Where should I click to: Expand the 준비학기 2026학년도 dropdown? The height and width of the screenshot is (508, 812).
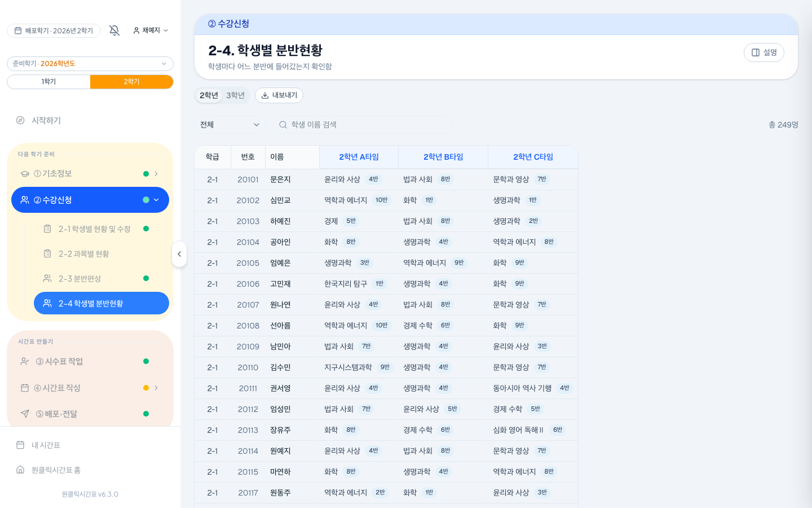(90, 64)
